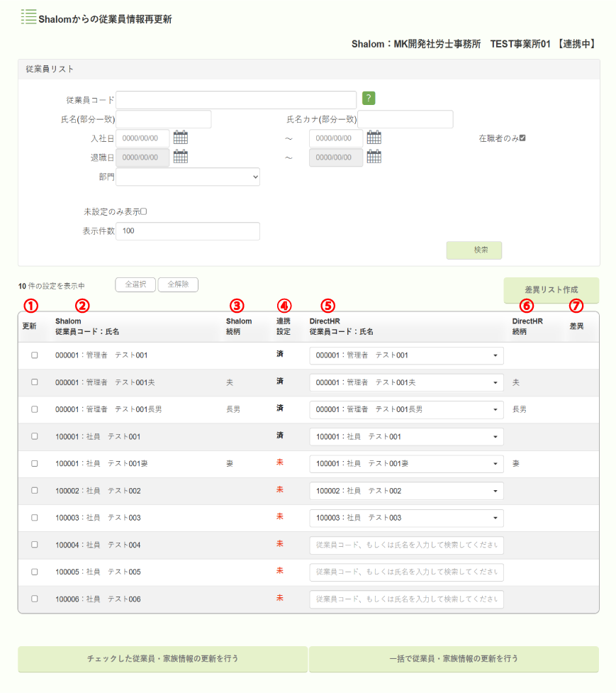Click the 差異リスト作成 button
The height and width of the screenshot is (693, 616).
tap(551, 290)
